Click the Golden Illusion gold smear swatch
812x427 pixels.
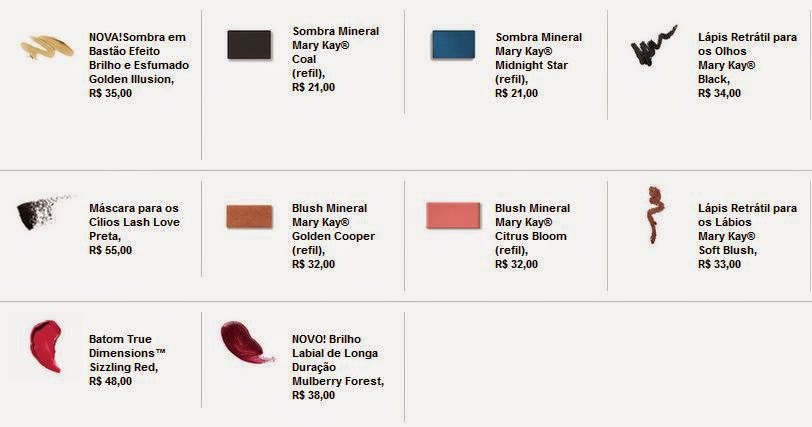coord(47,47)
